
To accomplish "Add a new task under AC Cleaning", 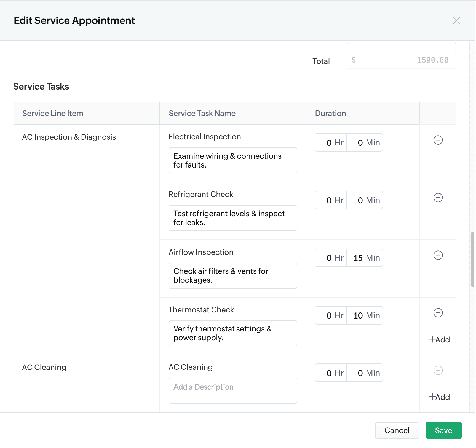I will click(x=439, y=397).
